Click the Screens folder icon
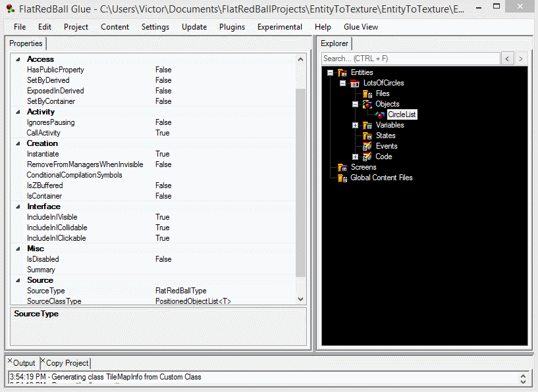Viewport: 538px width, 392px height. [x=342, y=167]
